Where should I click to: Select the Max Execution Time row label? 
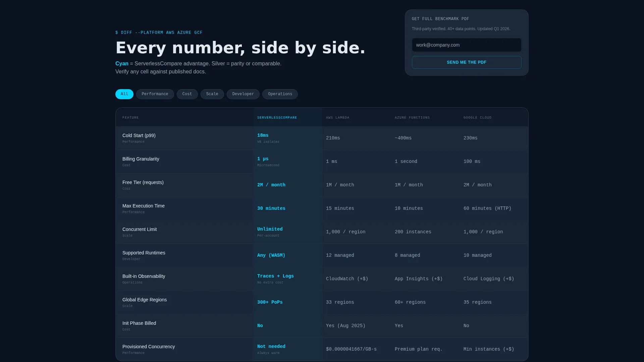144,206
